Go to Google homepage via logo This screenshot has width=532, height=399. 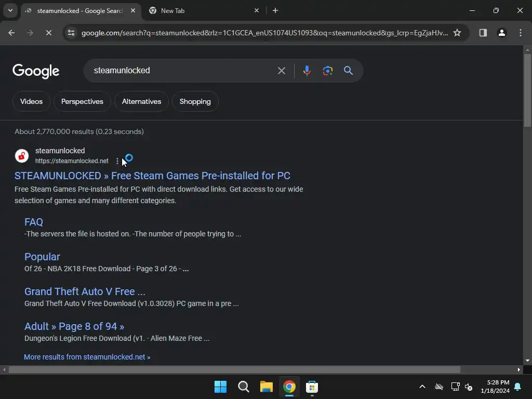click(36, 71)
